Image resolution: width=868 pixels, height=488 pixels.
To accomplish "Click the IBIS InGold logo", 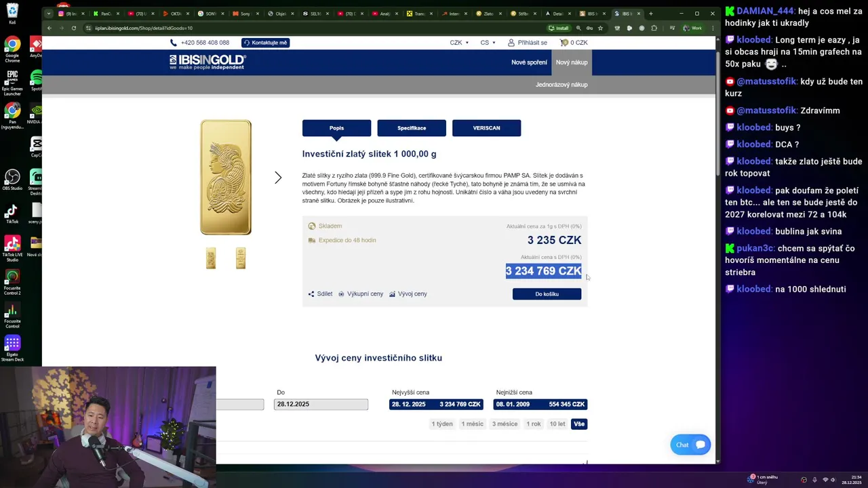I will pyautogui.click(x=208, y=62).
